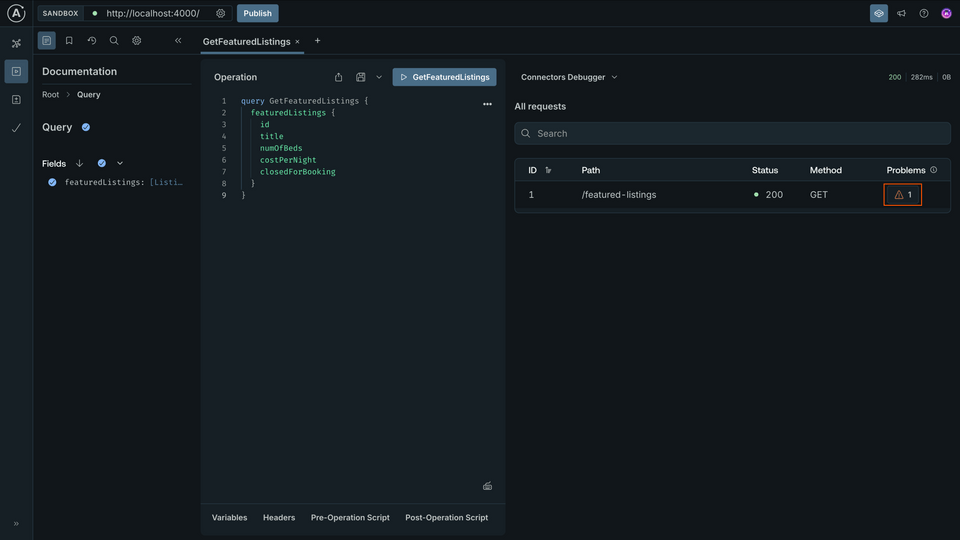Screen dimensions: 960x540
Task: Click the Publish button
Action: 257,13
